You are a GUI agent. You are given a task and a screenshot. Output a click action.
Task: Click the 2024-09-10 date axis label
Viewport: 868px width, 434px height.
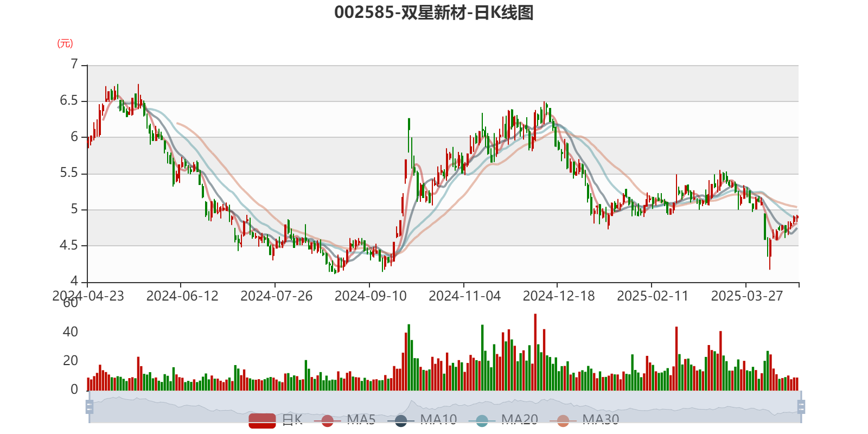371,296
